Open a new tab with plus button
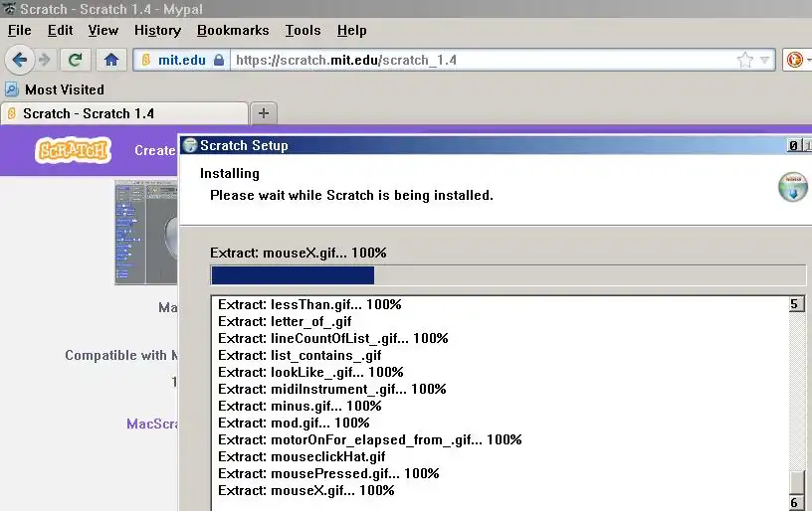 (264, 113)
